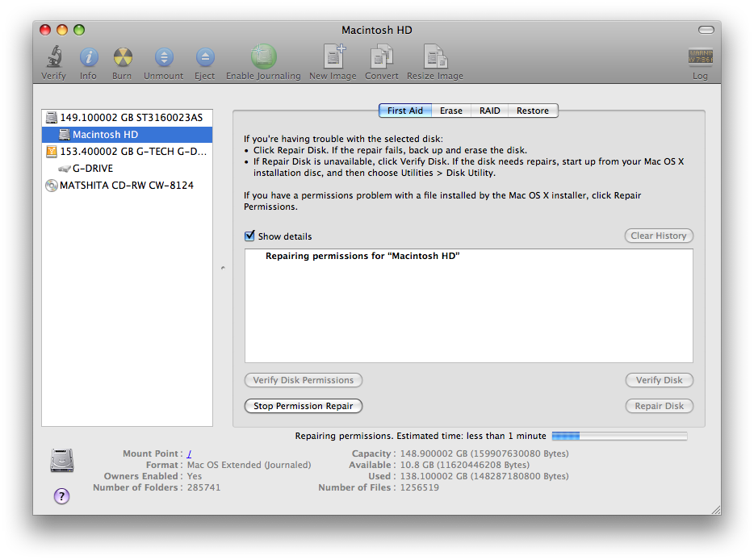Screen dimensions: 754x560
Task: Select the G-DRIVE volume
Action: tap(127, 168)
